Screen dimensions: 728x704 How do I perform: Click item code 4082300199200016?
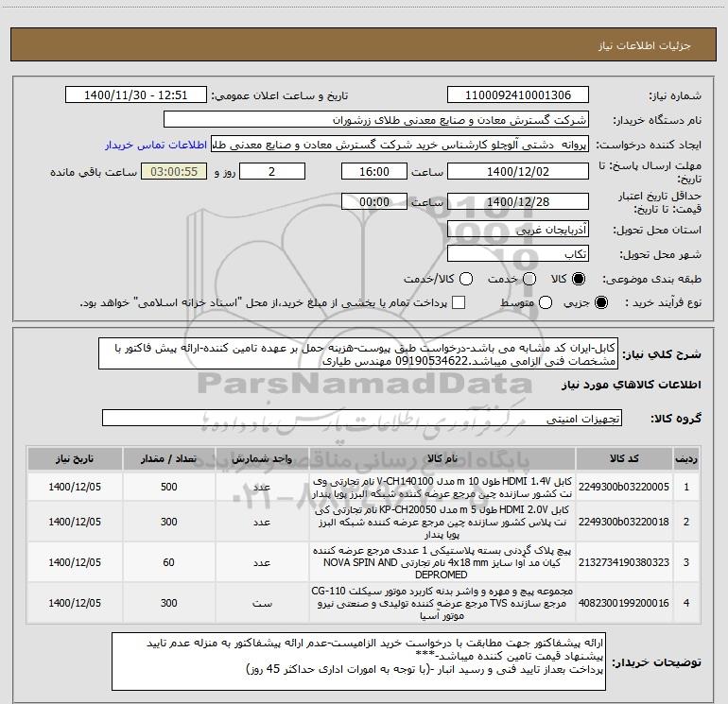point(624,603)
